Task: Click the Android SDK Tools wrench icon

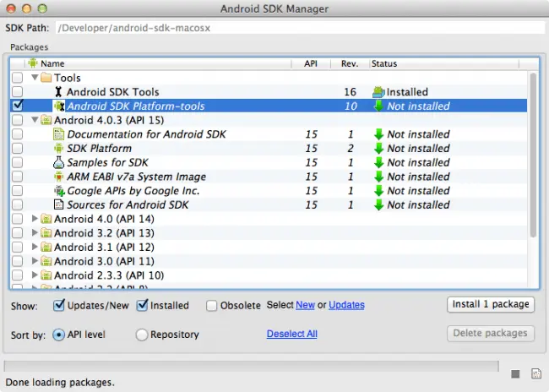Action: tap(58, 92)
